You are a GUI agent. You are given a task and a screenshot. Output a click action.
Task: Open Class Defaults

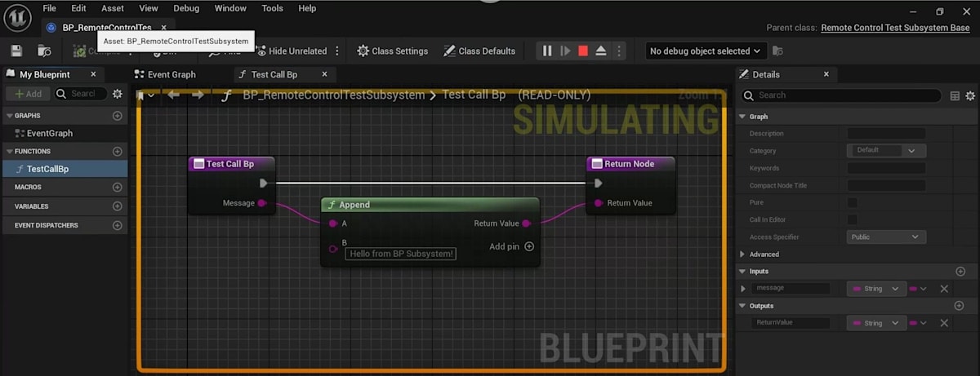pyautogui.click(x=479, y=51)
